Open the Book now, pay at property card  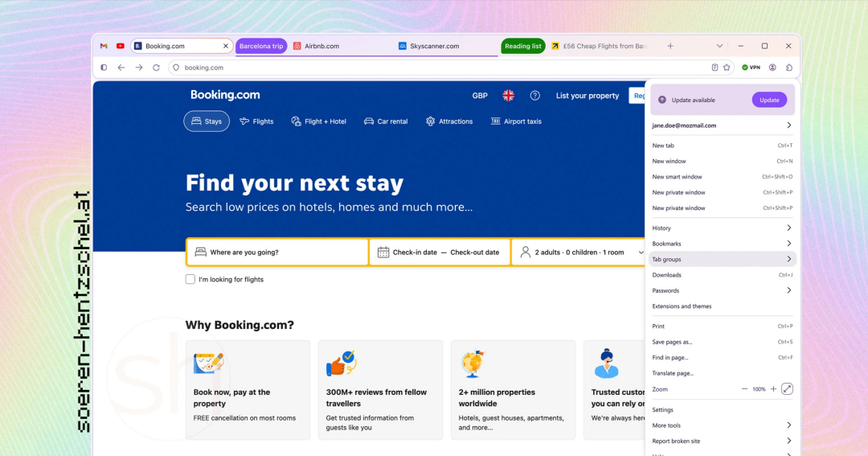(x=248, y=390)
